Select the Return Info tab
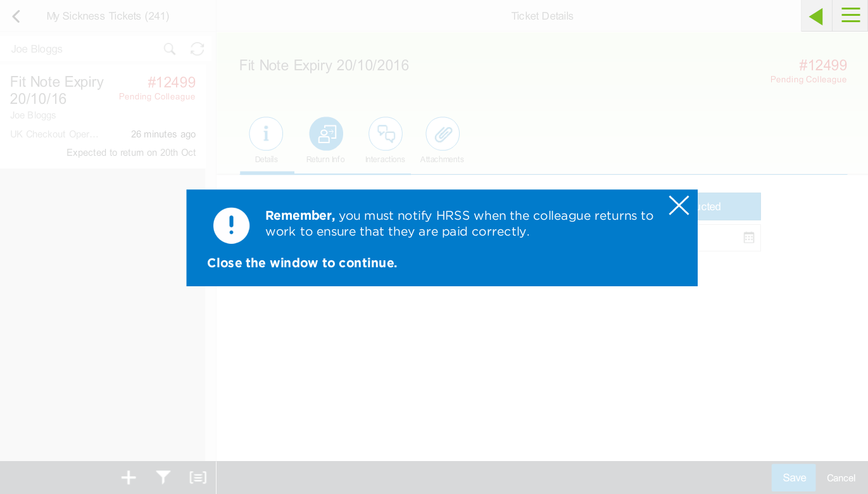 point(326,134)
